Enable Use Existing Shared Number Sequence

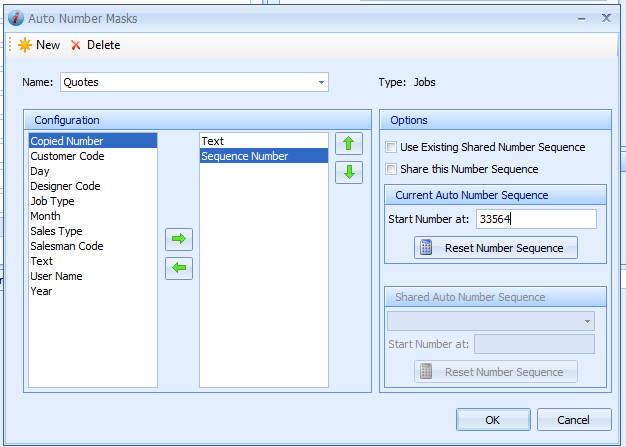(x=392, y=147)
